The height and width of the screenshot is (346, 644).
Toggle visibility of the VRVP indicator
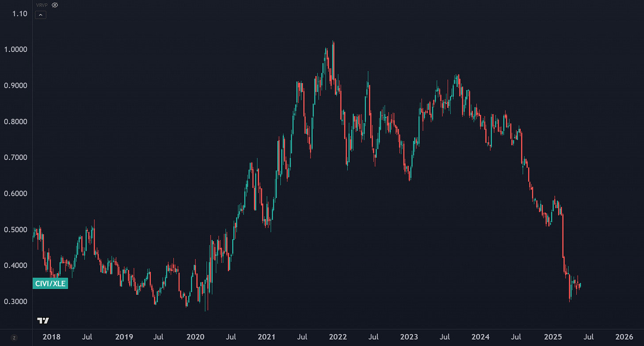[x=55, y=5]
